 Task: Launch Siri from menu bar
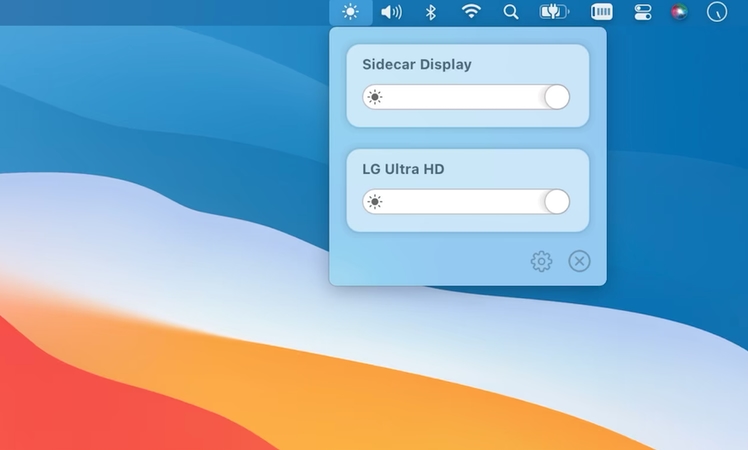click(x=679, y=12)
